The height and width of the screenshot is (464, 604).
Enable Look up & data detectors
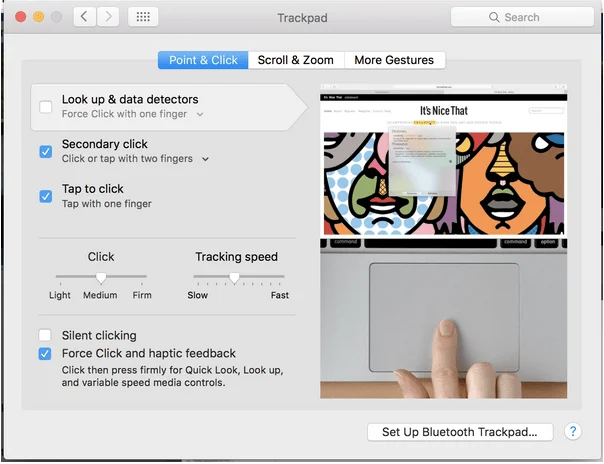(46, 107)
